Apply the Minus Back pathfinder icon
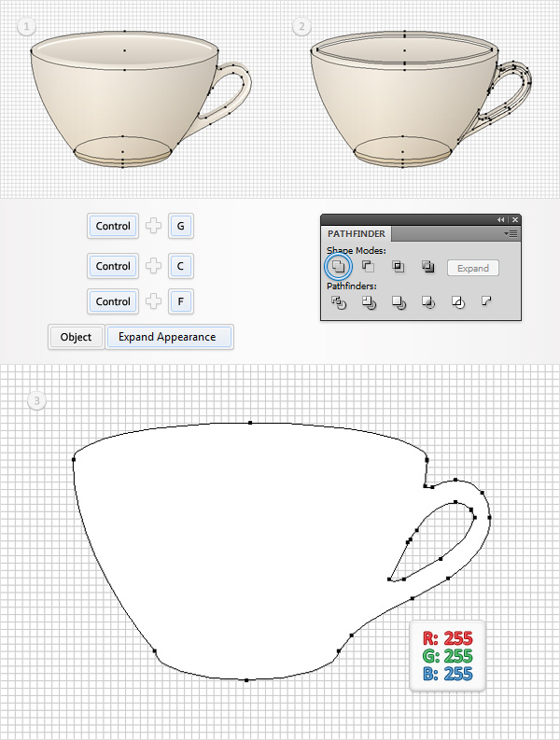The image size is (560, 740). 486,301
